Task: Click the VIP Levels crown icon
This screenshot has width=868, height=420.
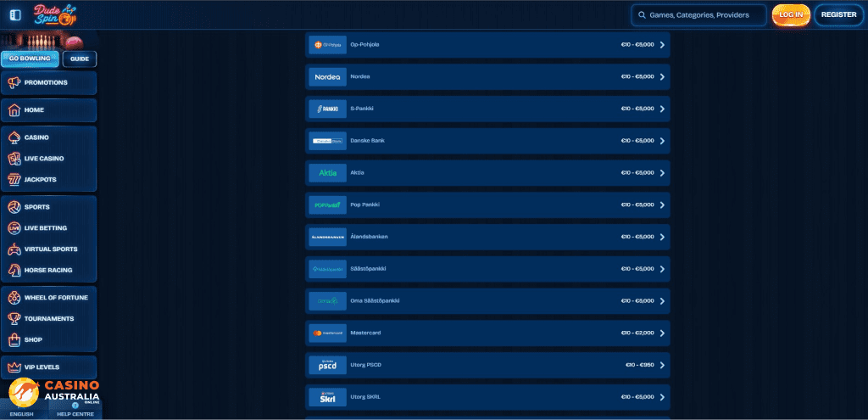Action: click(14, 367)
